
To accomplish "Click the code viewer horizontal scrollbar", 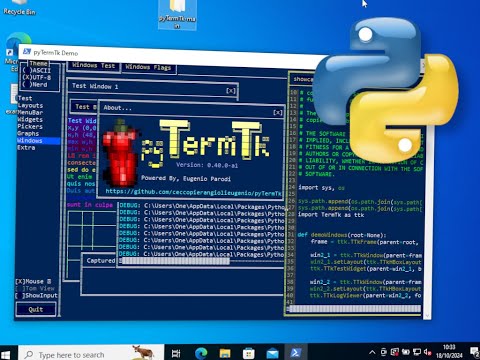I will tap(354, 309).
